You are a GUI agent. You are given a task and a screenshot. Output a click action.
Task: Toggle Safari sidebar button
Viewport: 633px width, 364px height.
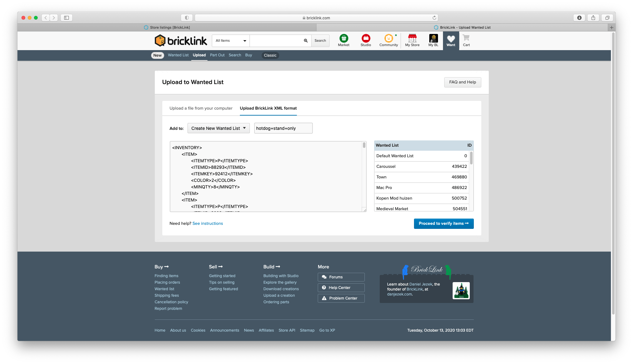66,18
